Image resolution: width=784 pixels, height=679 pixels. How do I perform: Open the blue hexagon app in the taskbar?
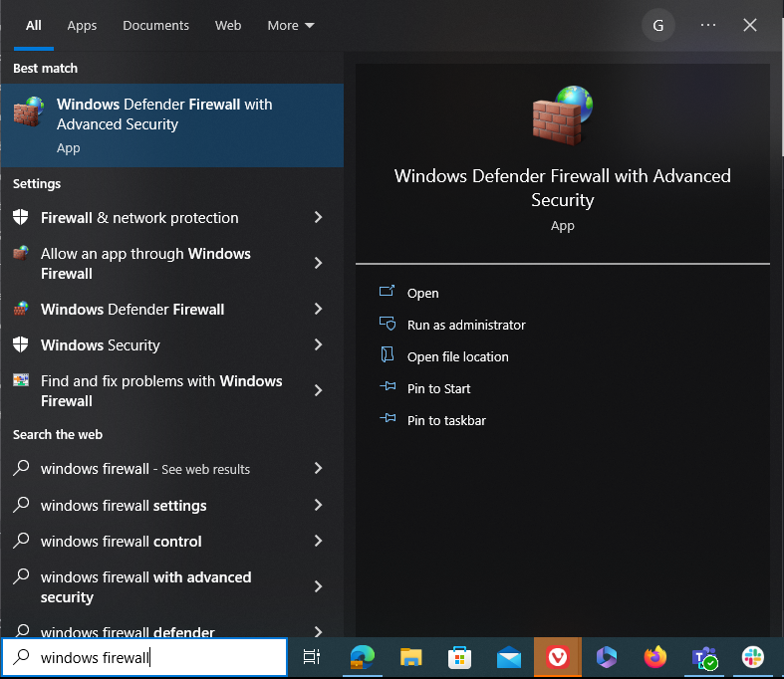(607, 657)
